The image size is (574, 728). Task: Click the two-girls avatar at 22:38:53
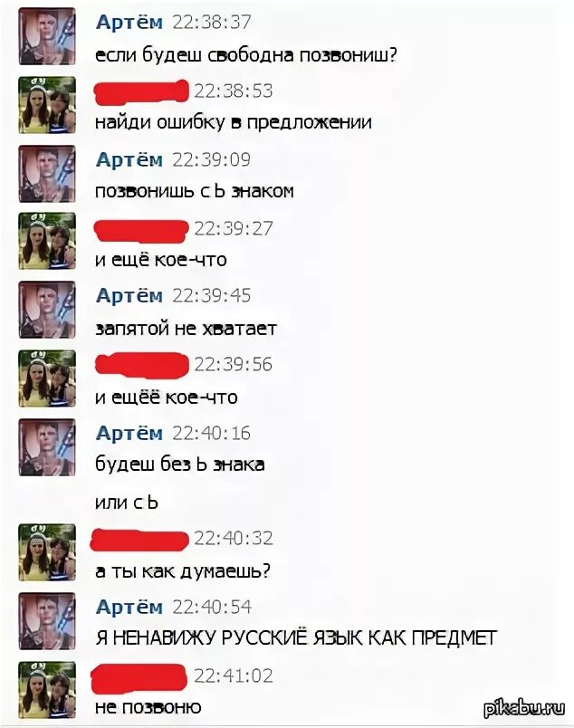click(x=47, y=105)
